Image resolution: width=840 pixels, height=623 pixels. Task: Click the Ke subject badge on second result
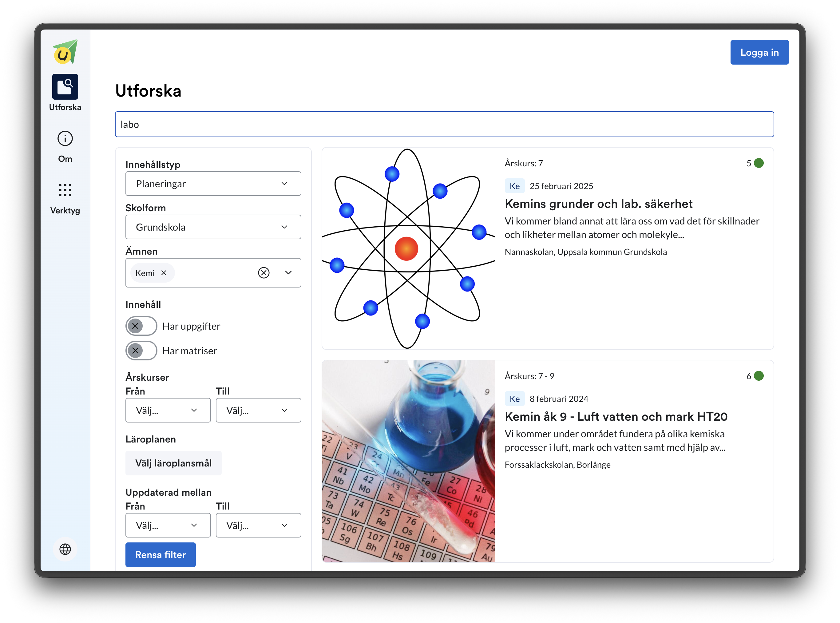pyautogui.click(x=514, y=399)
